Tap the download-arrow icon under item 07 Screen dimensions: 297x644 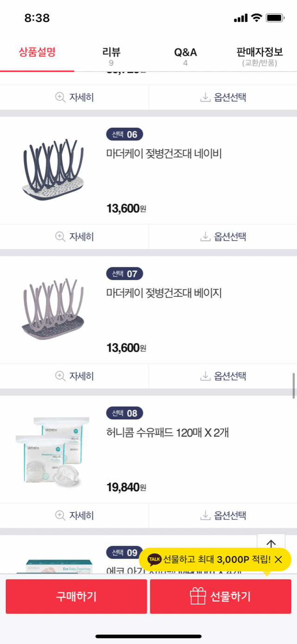click(205, 376)
